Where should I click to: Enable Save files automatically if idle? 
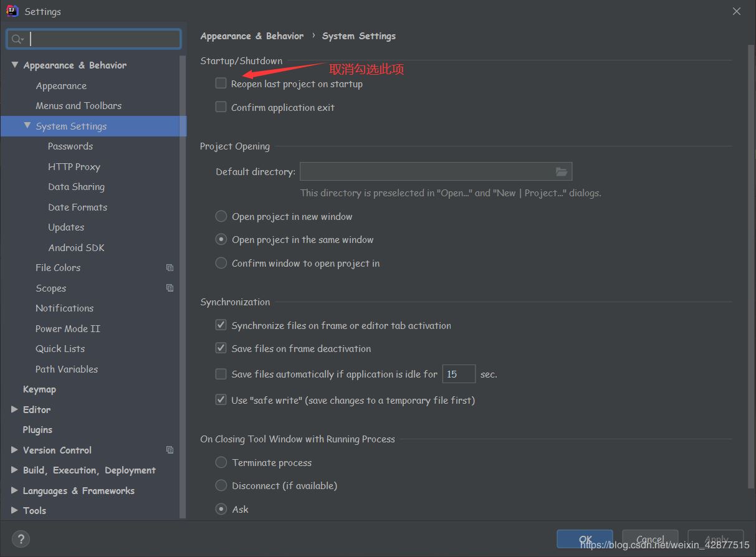click(x=221, y=374)
